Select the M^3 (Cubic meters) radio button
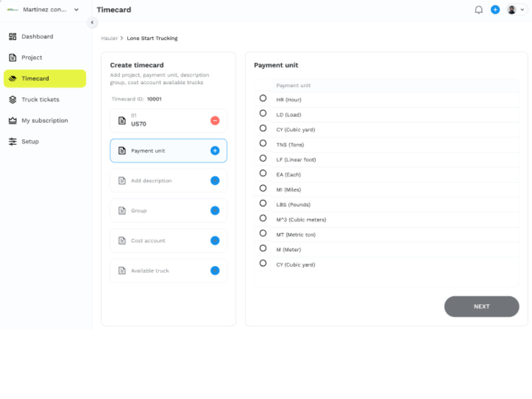The width and height of the screenshot is (532, 399). (263, 218)
